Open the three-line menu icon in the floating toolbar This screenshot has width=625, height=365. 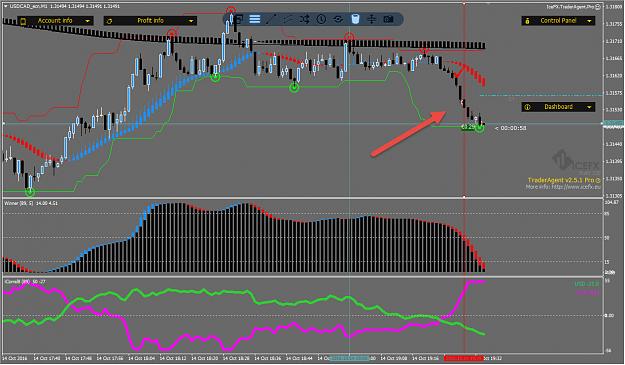click(255, 19)
